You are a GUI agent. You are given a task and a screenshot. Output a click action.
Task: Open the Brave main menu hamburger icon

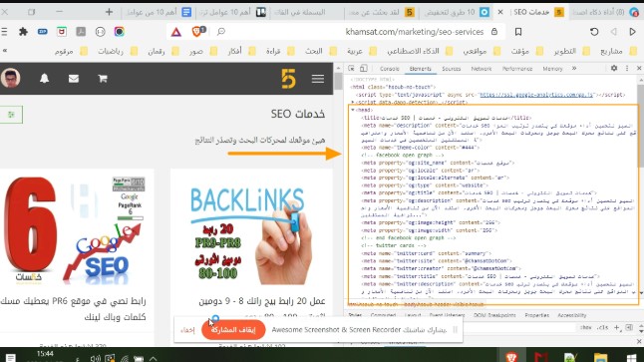[x=4, y=32]
